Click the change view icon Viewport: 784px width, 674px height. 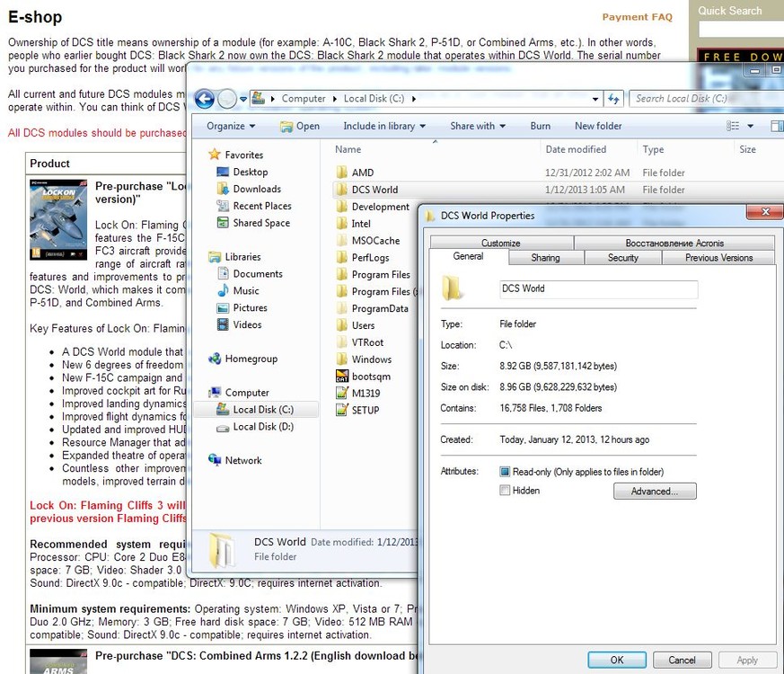[x=733, y=126]
